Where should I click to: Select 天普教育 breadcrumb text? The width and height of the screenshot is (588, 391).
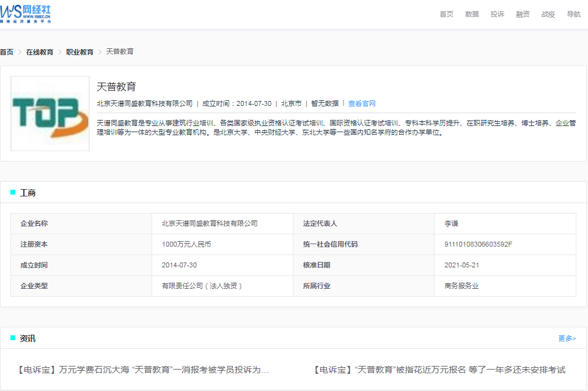click(120, 51)
